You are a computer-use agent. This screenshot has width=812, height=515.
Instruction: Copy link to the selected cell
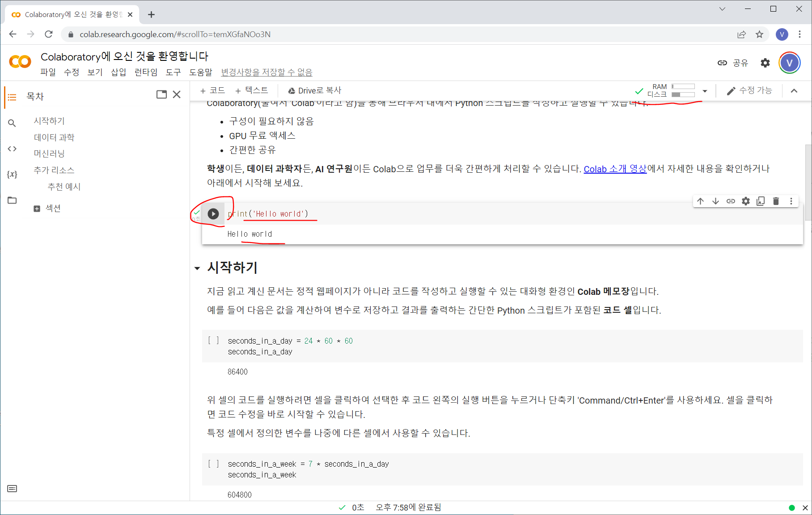click(731, 201)
